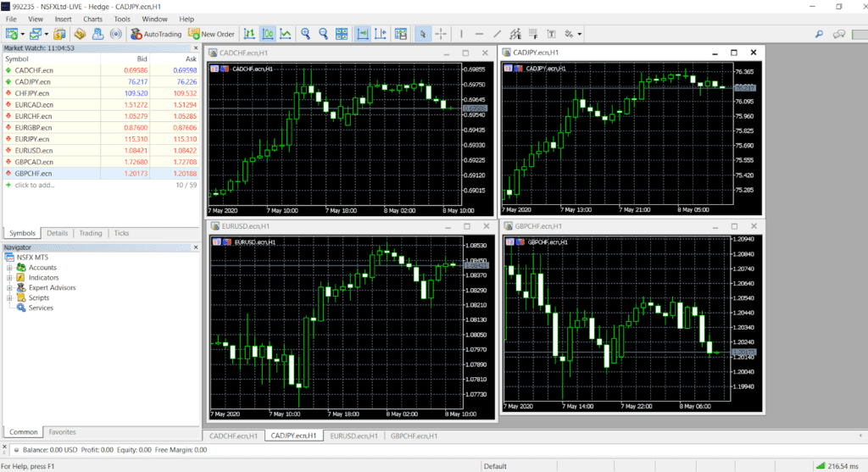Click the Profiles toolbar icon
The height and width of the screenshot is (472, 868).
click(36, 34)
